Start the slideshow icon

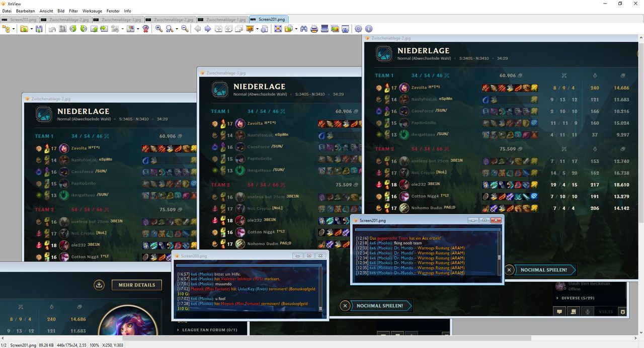tap(250, 29)
